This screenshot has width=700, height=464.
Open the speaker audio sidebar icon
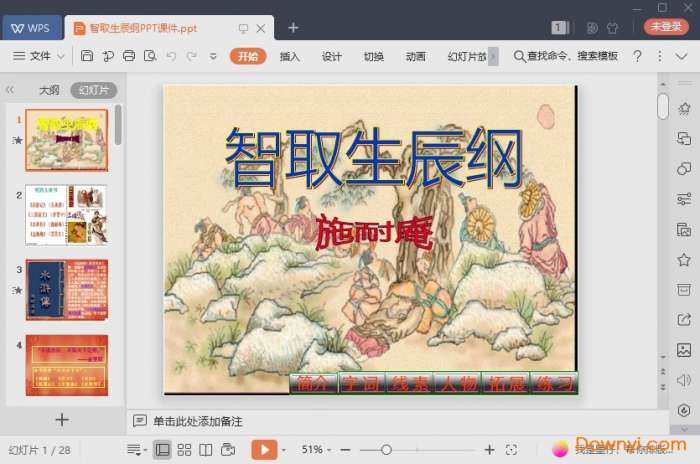(684, 380)
